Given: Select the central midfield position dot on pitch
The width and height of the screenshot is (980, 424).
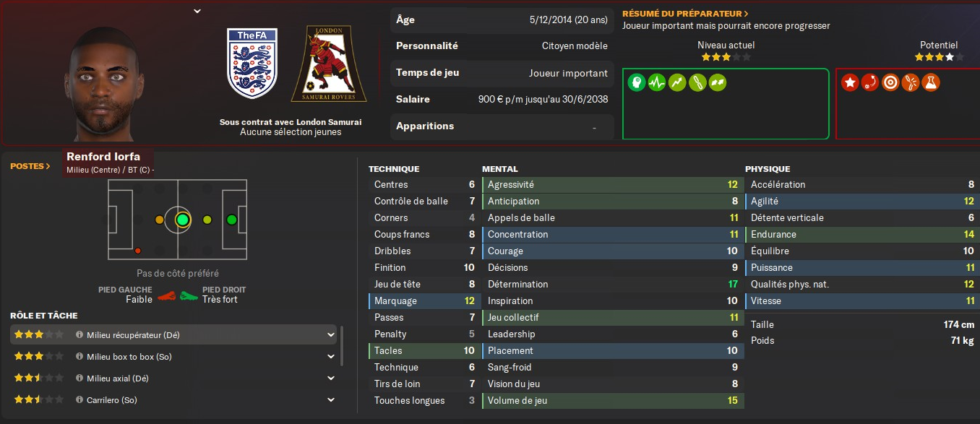Looking at the screenshot, I should coord(182,220).
